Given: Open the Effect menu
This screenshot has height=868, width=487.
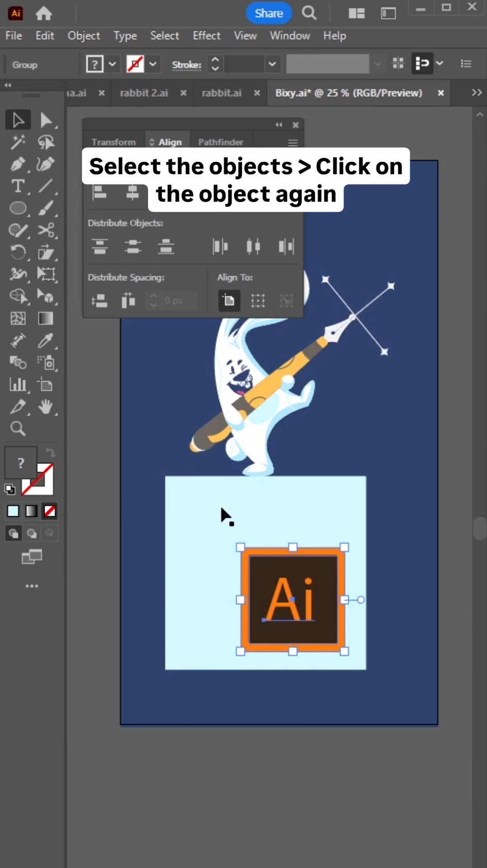Looking at the screenshot, I should (206, 36).
